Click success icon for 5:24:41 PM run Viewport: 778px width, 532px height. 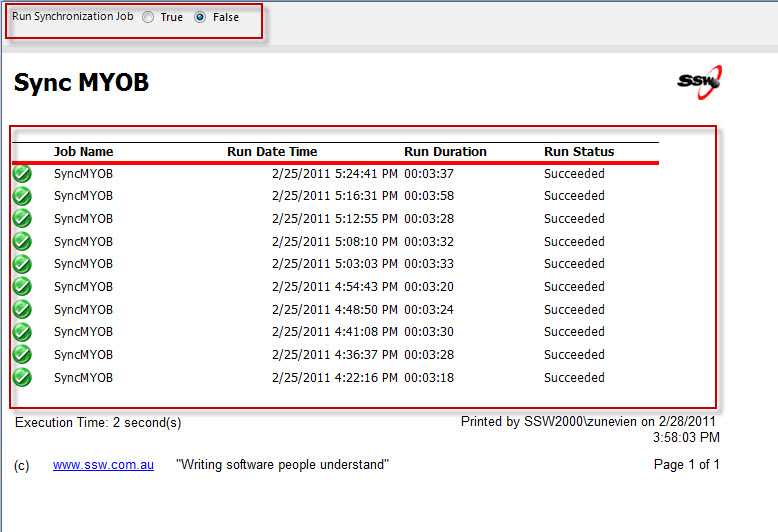click(22, 174)
